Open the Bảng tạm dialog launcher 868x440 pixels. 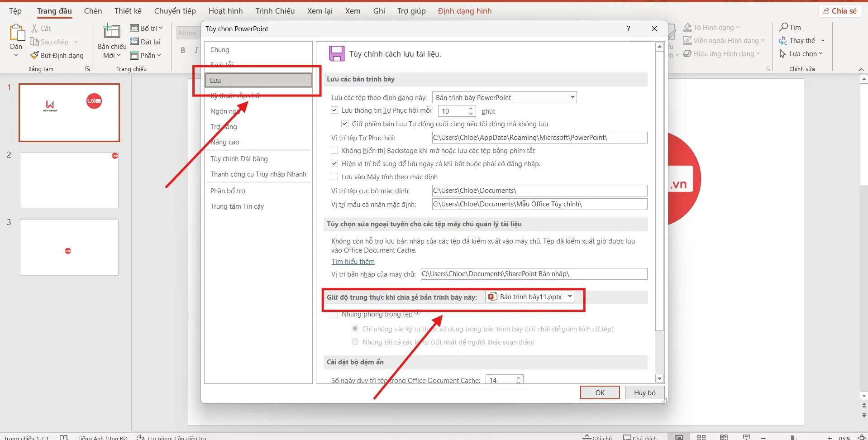coord(88,69)
